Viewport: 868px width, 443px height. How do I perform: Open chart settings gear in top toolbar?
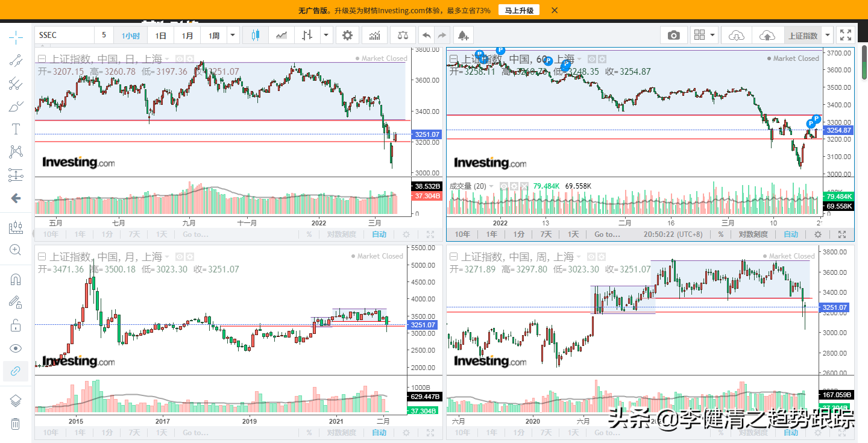point(347,36)
